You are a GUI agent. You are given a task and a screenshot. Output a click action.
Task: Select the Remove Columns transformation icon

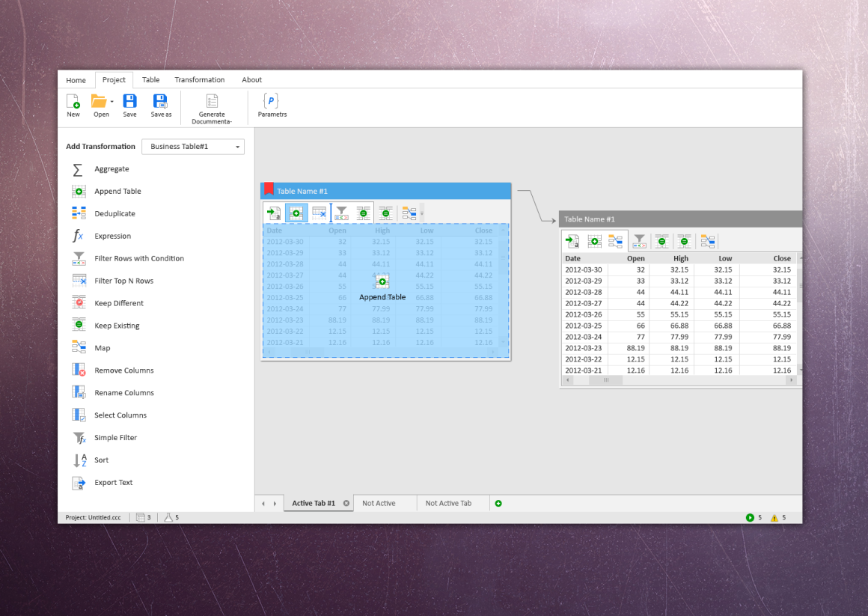tap(78, 370)
